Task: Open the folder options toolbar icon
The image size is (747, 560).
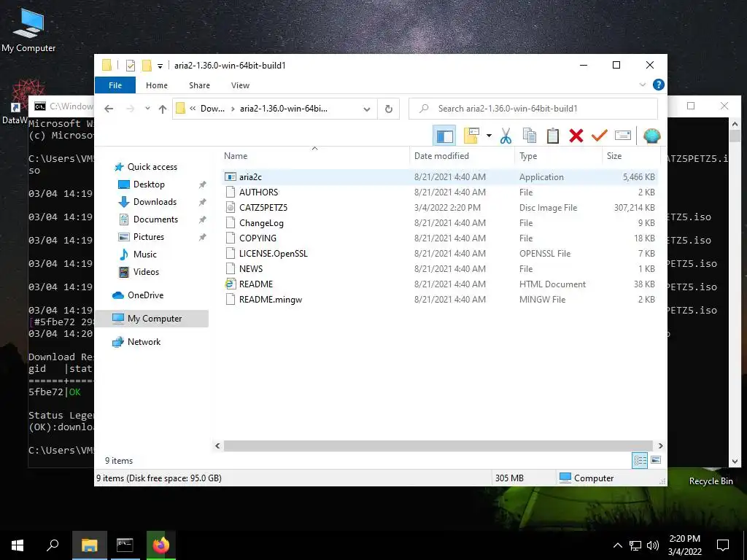Action: [471, 136]
